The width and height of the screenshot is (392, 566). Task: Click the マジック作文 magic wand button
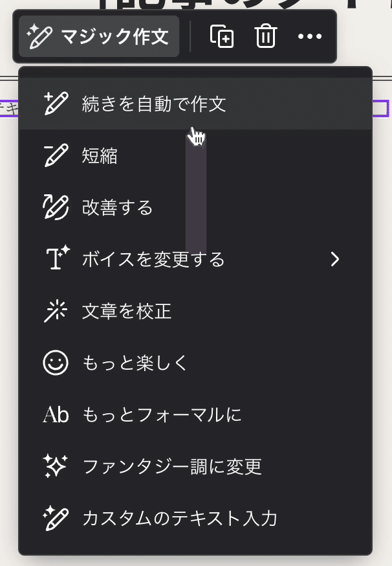tap(99, 36)
